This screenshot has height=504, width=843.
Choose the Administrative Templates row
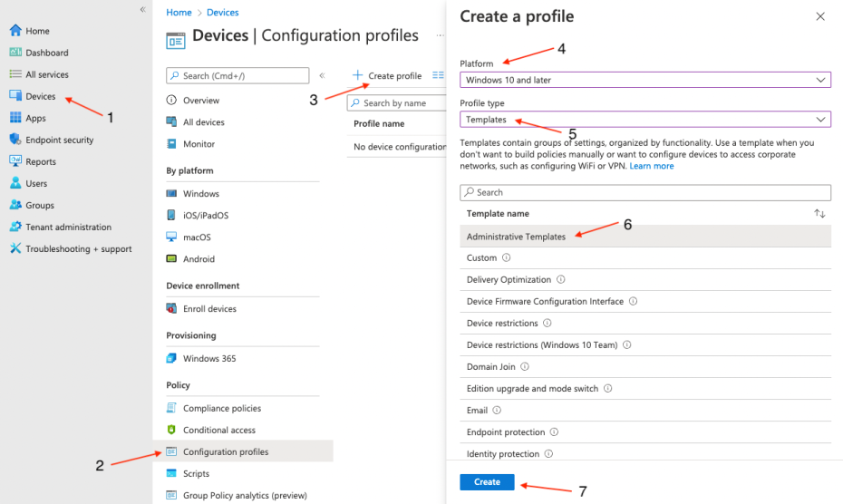pos(517,237)
